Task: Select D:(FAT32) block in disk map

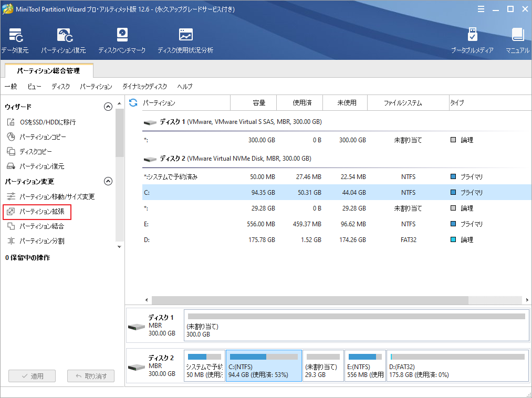Action: (457, 365)
